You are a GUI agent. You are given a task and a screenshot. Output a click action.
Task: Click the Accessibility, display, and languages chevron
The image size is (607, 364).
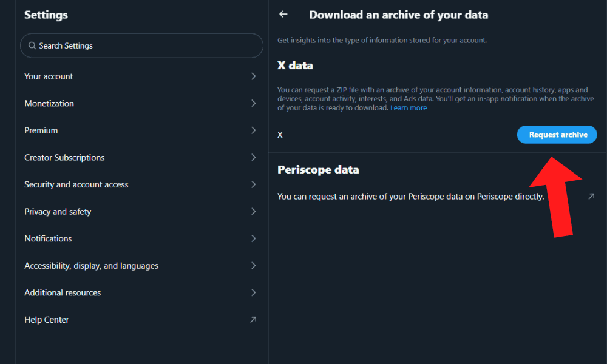click(x=253, y=266)
